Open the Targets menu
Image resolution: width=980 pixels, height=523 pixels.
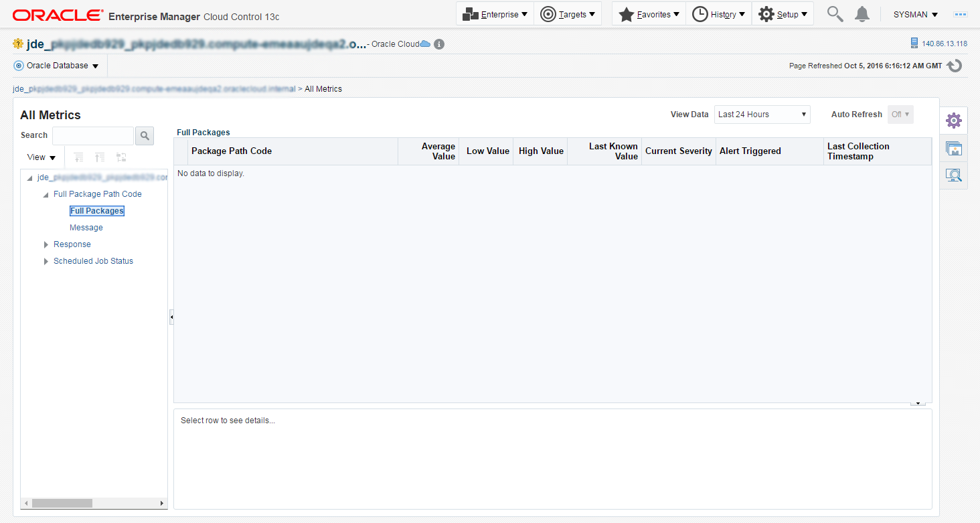(x=568, y=14)
